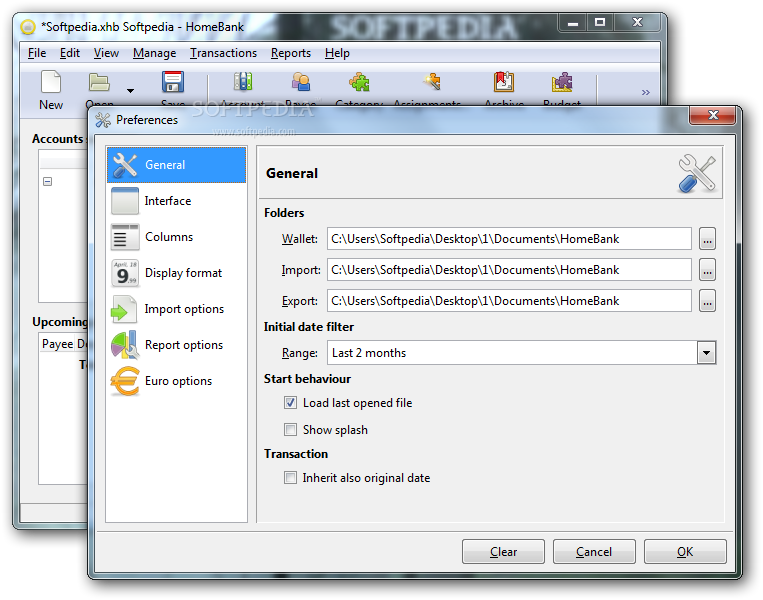Open the View menu
763x600 pixels.
pos(106,53)
